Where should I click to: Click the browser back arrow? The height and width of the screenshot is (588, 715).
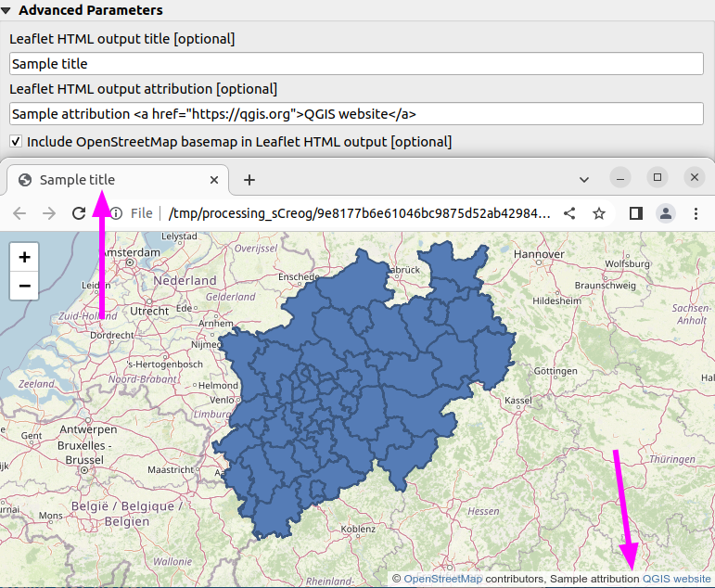click(x=19, y=213)
